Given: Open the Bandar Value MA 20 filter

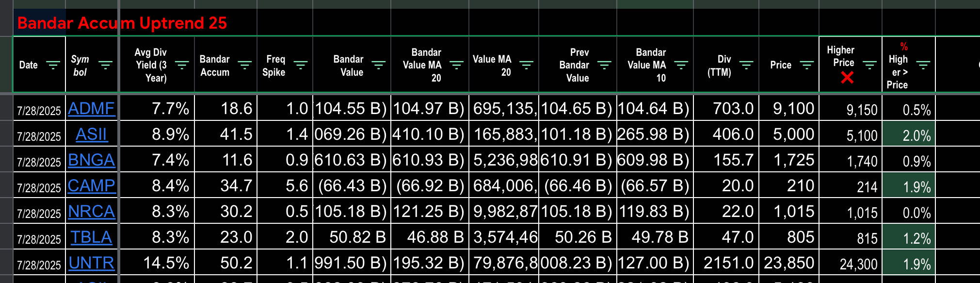Looking at the screenshot, I should [456, 65].
